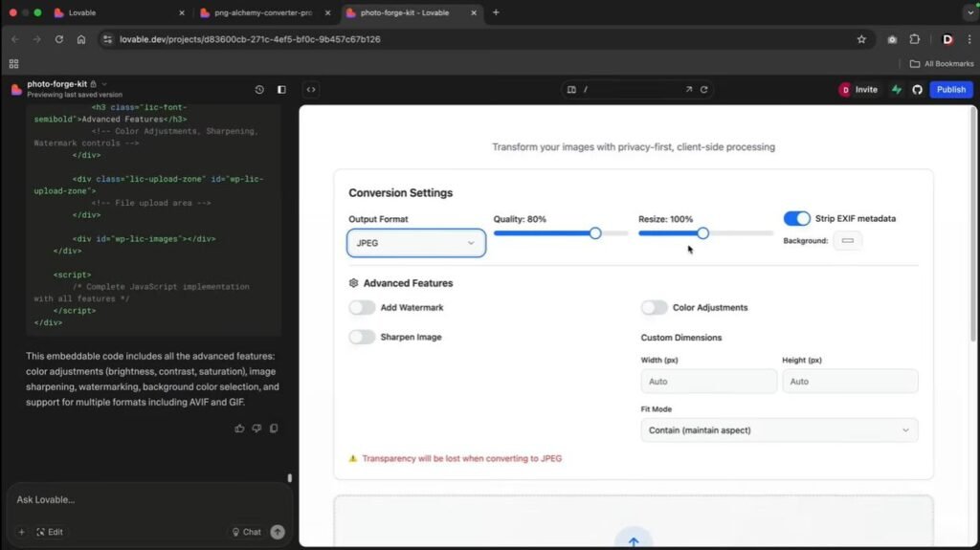Viewport: 980px width, 550px height.
Task: Send the message with the arrow button
Action: [x=278, y=532]
